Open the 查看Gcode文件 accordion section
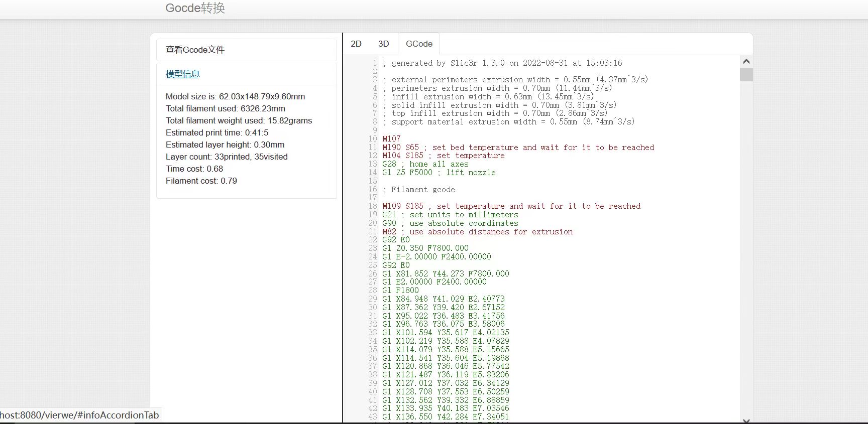The width and height of the screenshot is (868, 424). point(246,50)
